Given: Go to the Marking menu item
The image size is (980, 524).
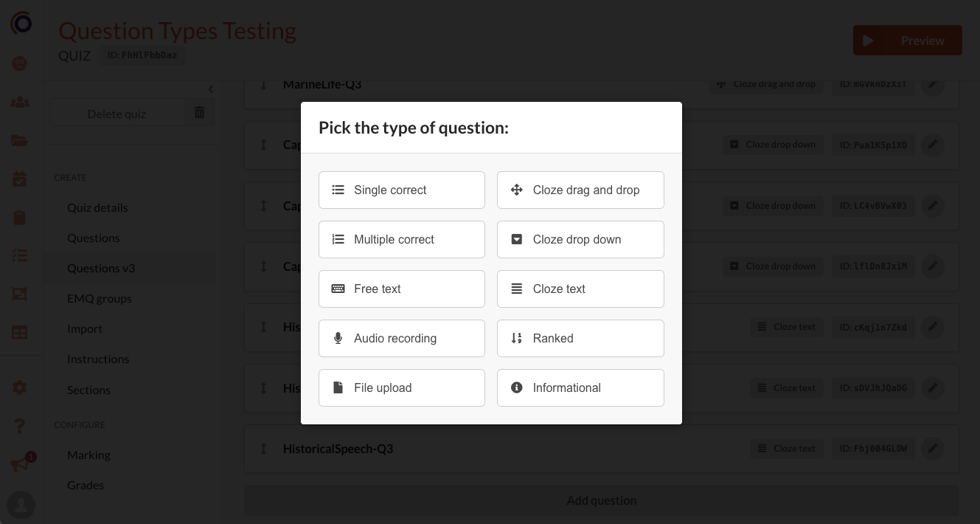Looking at the screenshot, I should 88,455.
